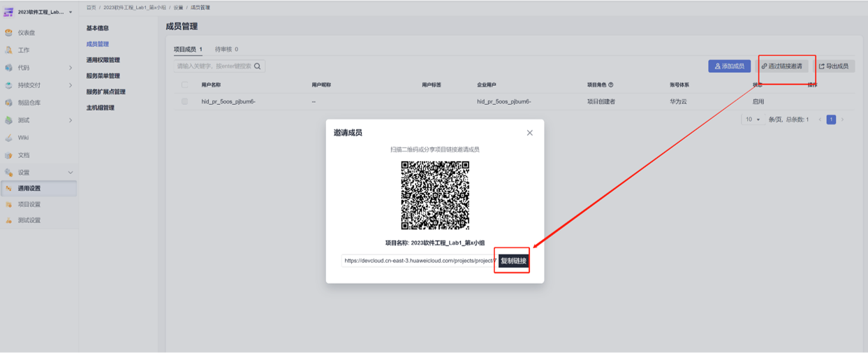Open 主机组管理 settings page
This screenshot has height=353, width=868.
tap(101, 108)
